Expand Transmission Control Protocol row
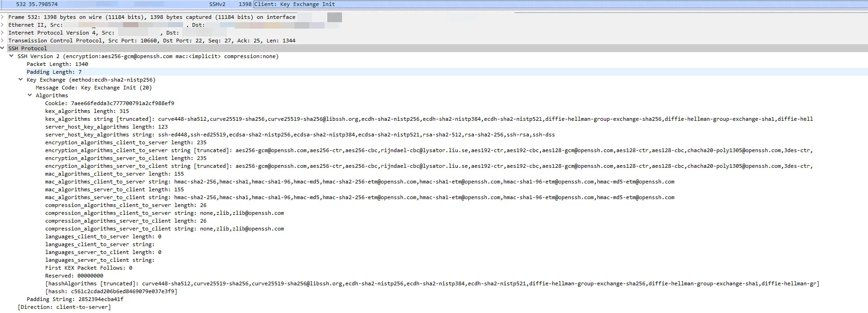The height and width of the screenshot is (313, 868). pos(2,41)
